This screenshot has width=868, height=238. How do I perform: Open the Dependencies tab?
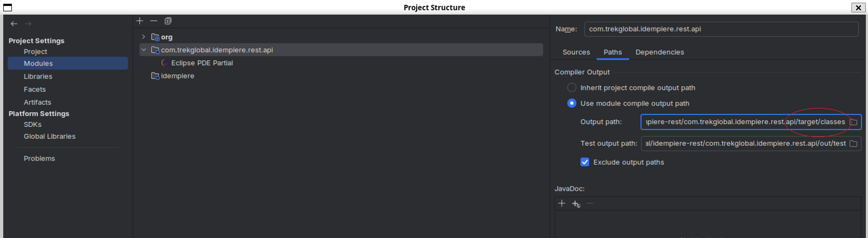[660, 52]
